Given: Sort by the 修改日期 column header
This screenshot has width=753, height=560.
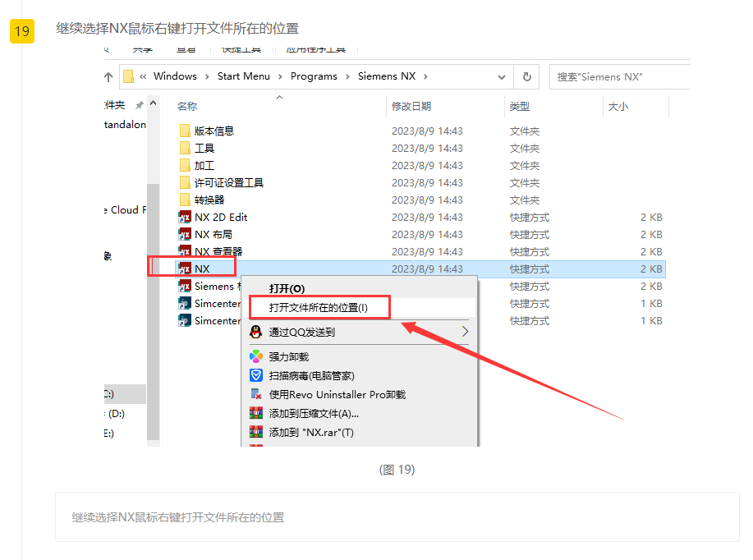Looking at the screenshot, I should tap(411, 107).
